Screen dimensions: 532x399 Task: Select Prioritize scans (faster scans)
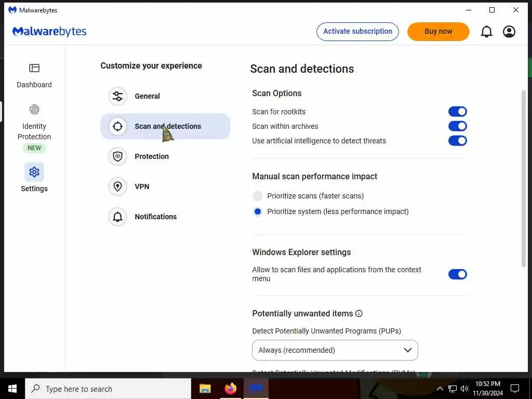(x=258, y=196)
